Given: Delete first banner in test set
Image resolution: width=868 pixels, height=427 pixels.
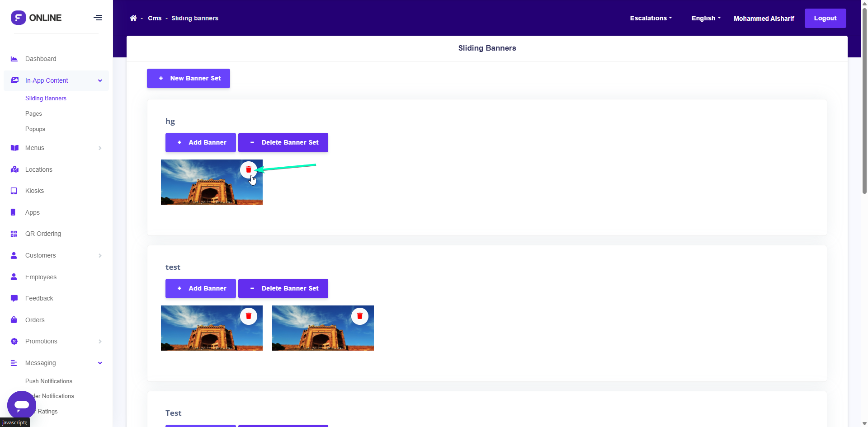Looking at the screenshot, I should 248,316.
